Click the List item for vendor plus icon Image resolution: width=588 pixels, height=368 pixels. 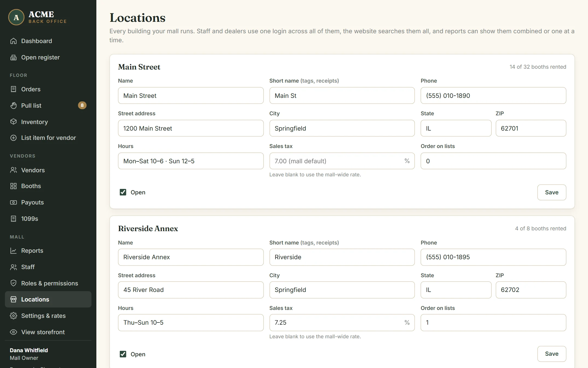13,138
